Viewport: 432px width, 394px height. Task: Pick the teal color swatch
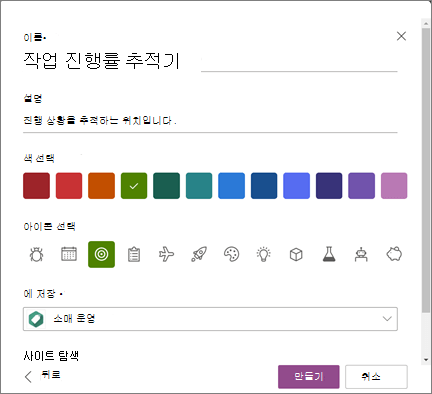(x=199, y=186)
